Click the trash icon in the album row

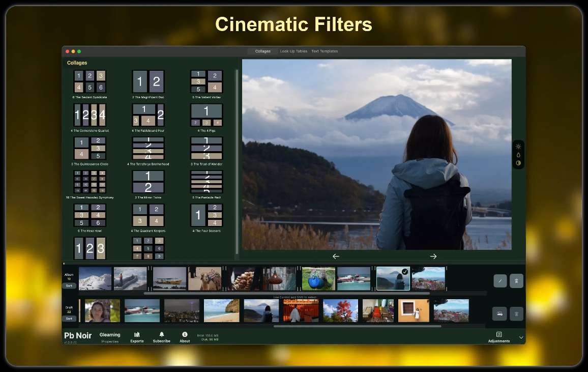516,281
